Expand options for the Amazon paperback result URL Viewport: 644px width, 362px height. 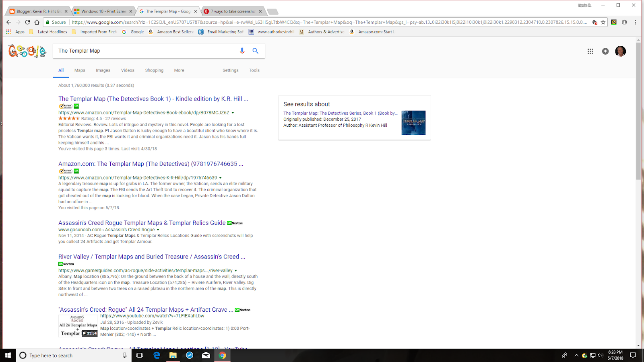click(x=220, y=178)
